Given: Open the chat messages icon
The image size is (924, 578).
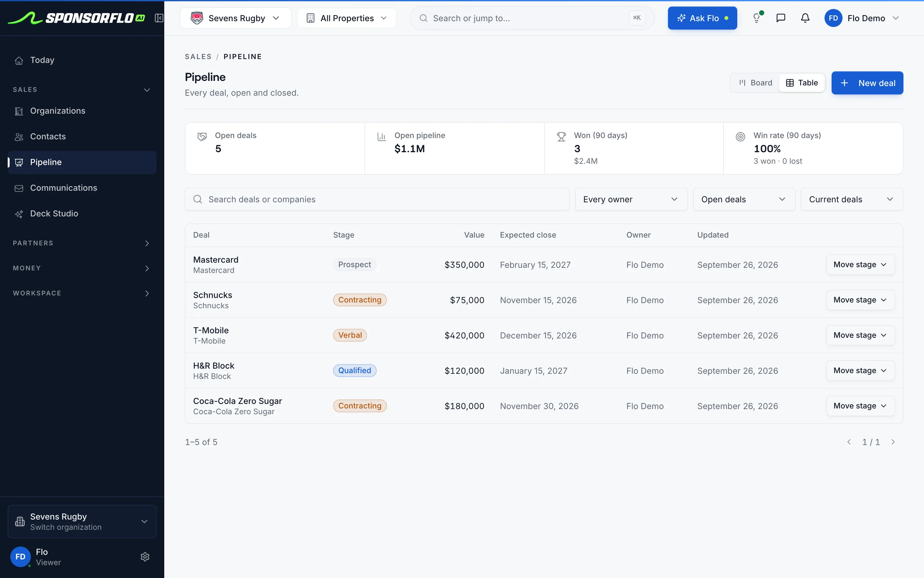Looking at the screenshot, I should tap(781, 18).
